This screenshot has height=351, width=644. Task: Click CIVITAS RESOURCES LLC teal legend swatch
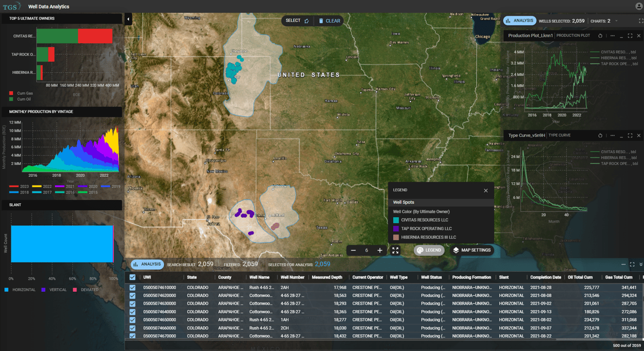tap(396, 220)
